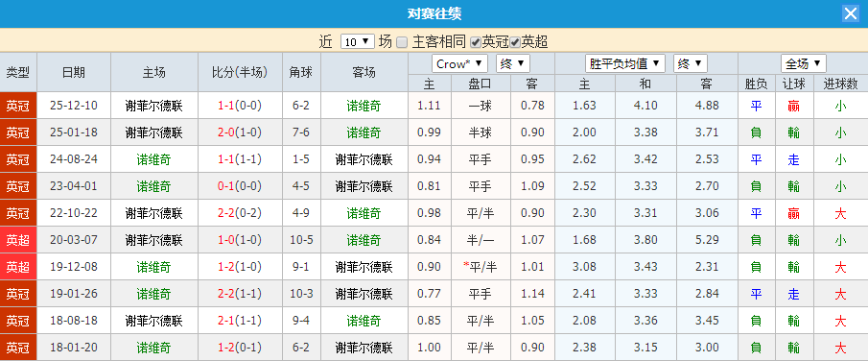
Task: Click 平 result in the 24-08-24 row
Action: pyautogui.click(x=756, y=159)
